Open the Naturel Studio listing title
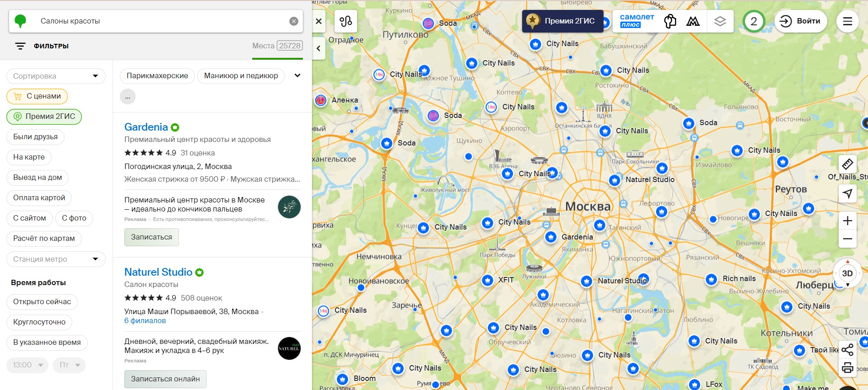Screen dimensions: 868x390 [158, 272]
